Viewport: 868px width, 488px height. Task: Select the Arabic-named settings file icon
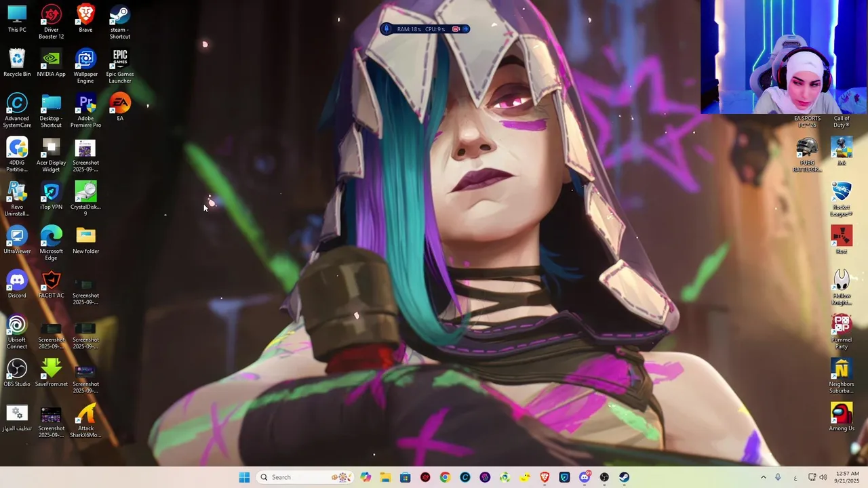17,418
